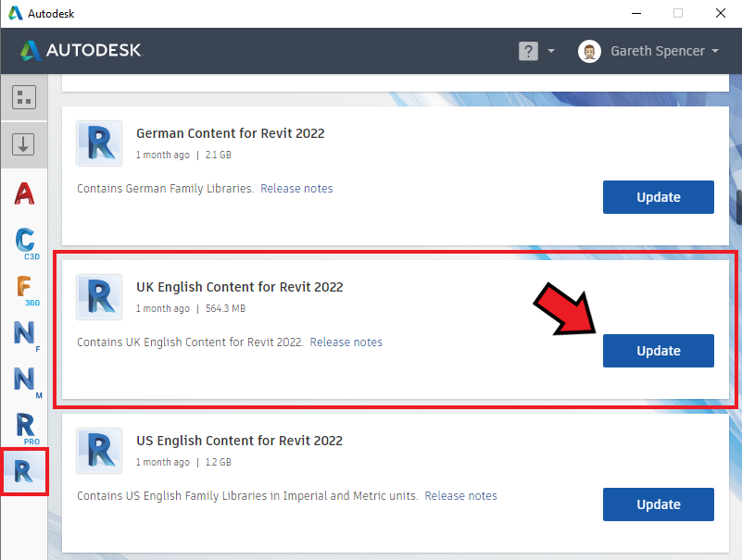Open the Revit PRO sidebar icon
Viewport: 742px width, 560px height.
(27, 429)
